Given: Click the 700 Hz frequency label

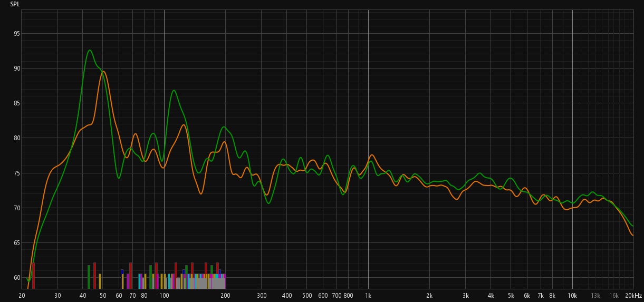Looking at the screenshot, I should pyautogui.click(x=337, y=296).
